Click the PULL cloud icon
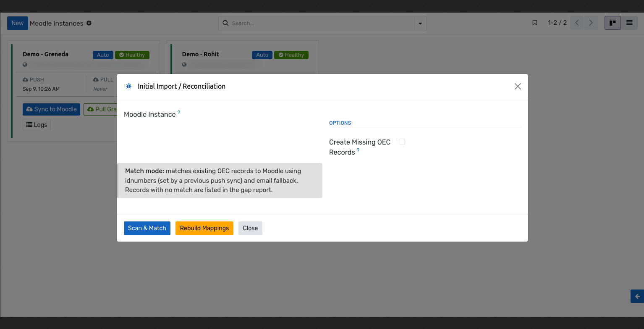This screenshot has height=329, width=644. [x=96, y=79]
